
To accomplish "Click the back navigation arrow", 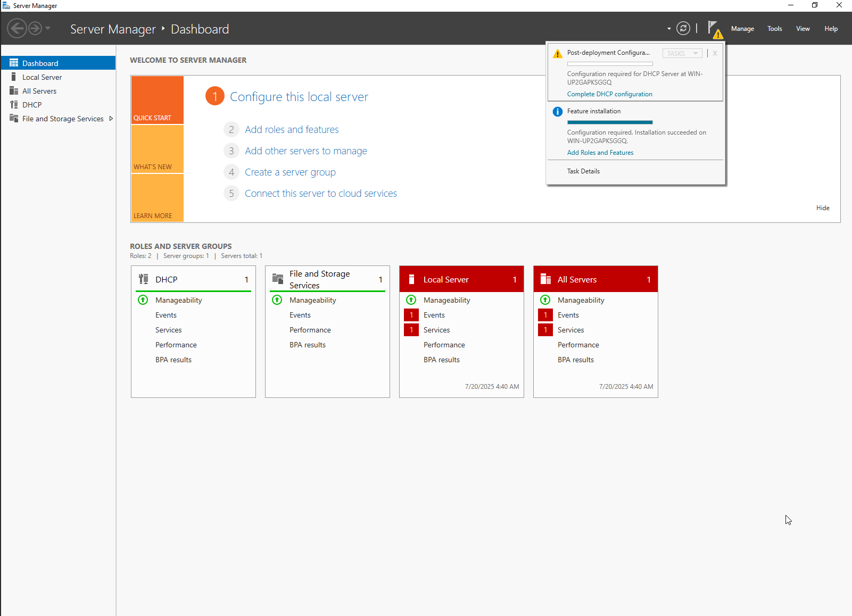I will click(x=17, y=29).
